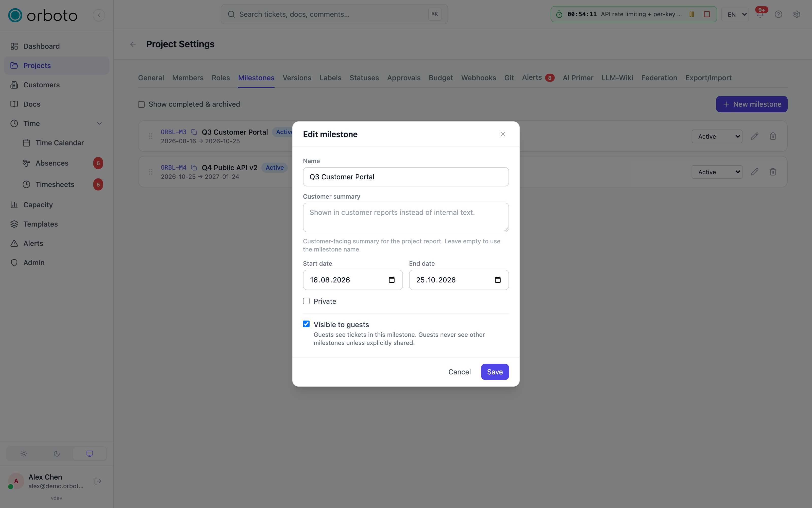Switch to the Versions tab
Screen dimensions: 812x508
[297, 78]
